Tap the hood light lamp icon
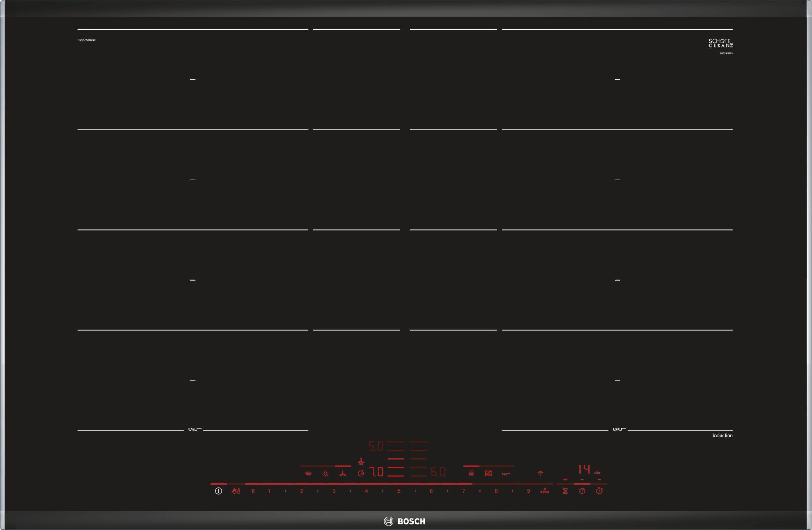 (325, 474)
